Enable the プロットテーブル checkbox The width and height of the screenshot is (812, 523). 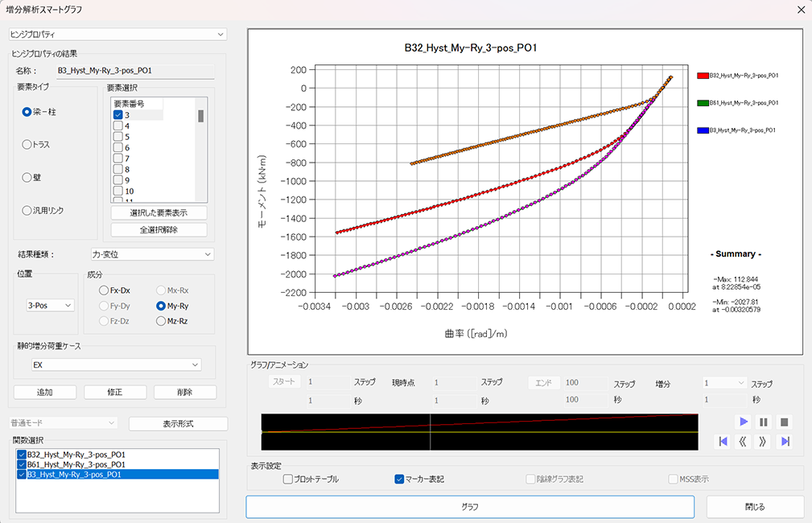coord(288,480)
